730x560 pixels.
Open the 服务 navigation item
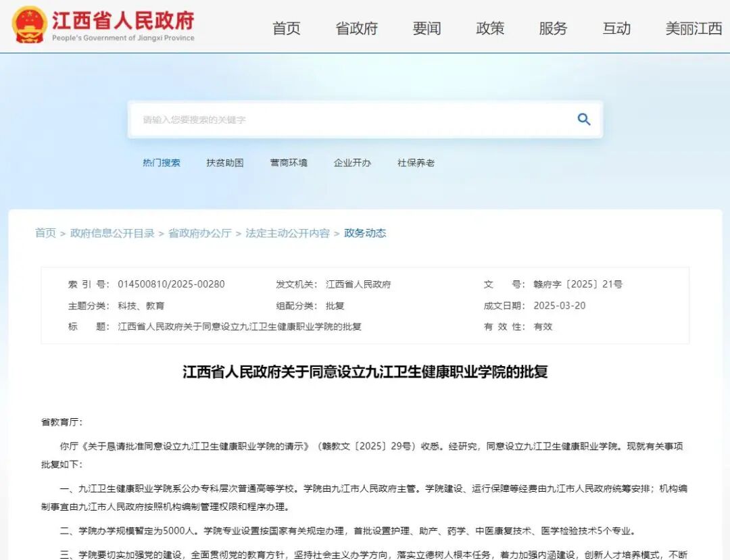pos(553,28)
